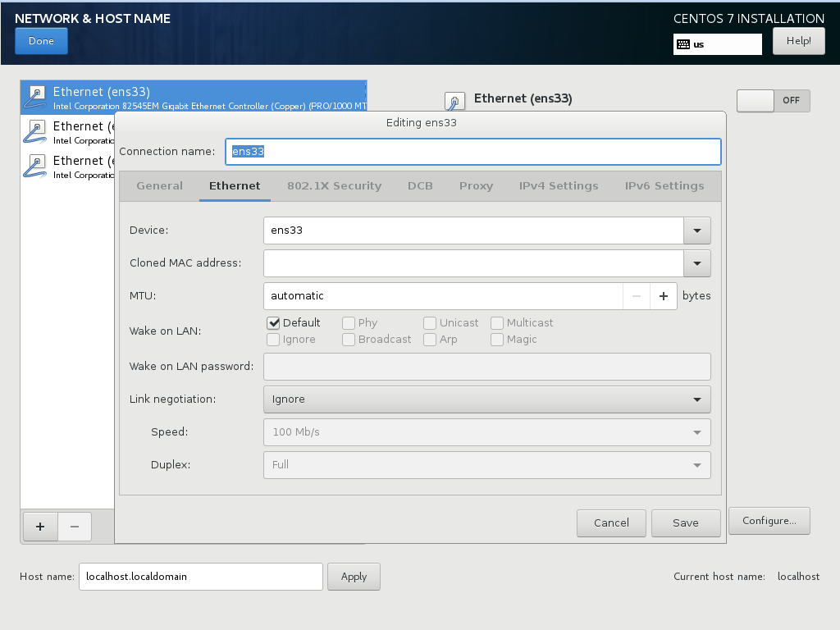Select the second Ethernet device in list

pyautogui.click(x=68, y=132)
